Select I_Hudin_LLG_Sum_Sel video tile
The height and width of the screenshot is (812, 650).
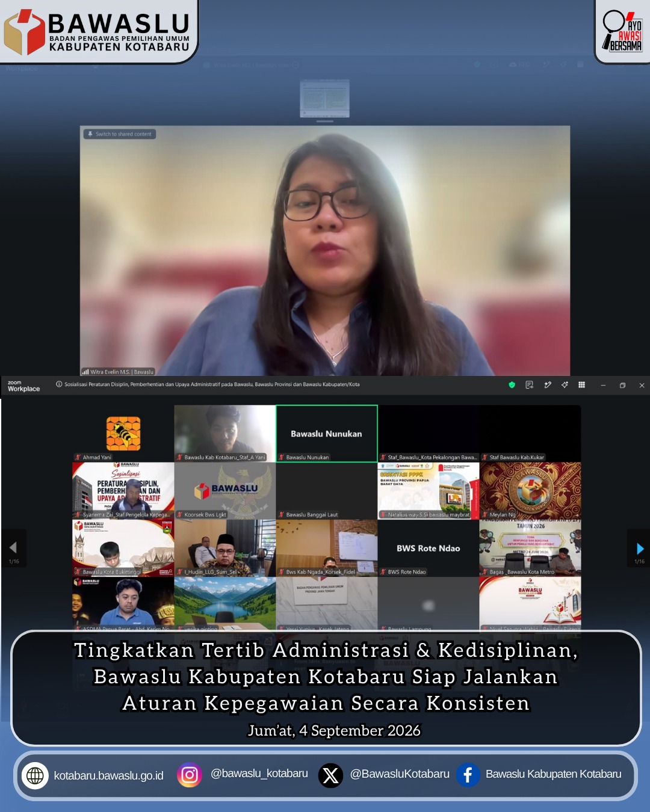[225, 548]
